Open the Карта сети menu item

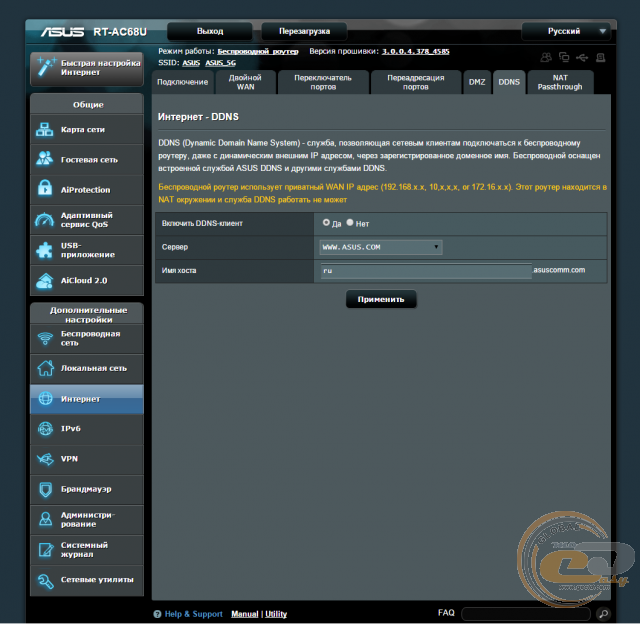(87, 130)
